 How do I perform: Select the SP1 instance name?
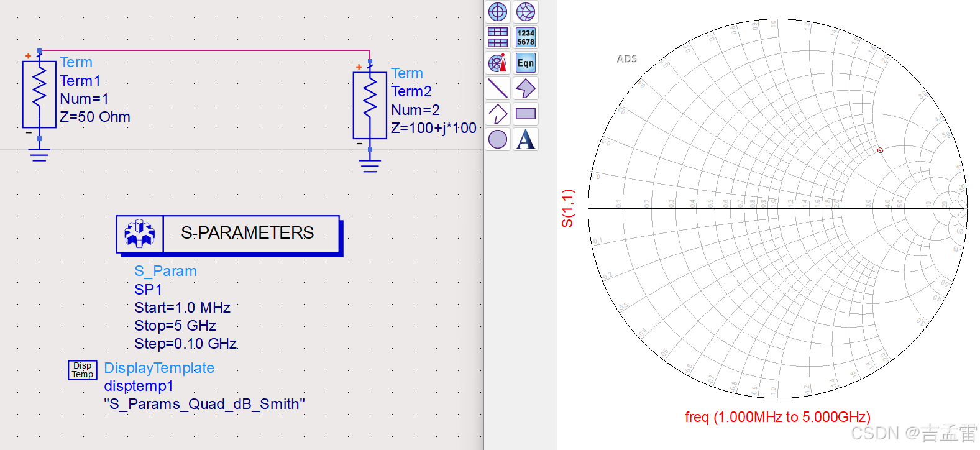point(149,290)
